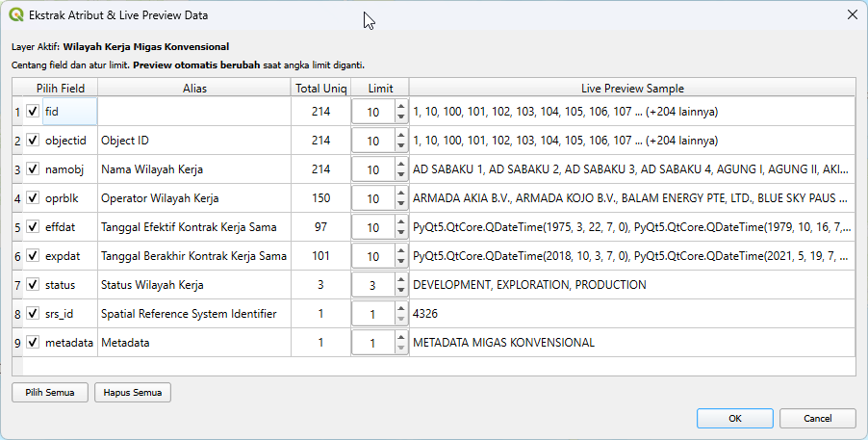This screenshot has height=440, width=868.
Task: Increase the limit for effdat row
Action: tap(401, 221)
